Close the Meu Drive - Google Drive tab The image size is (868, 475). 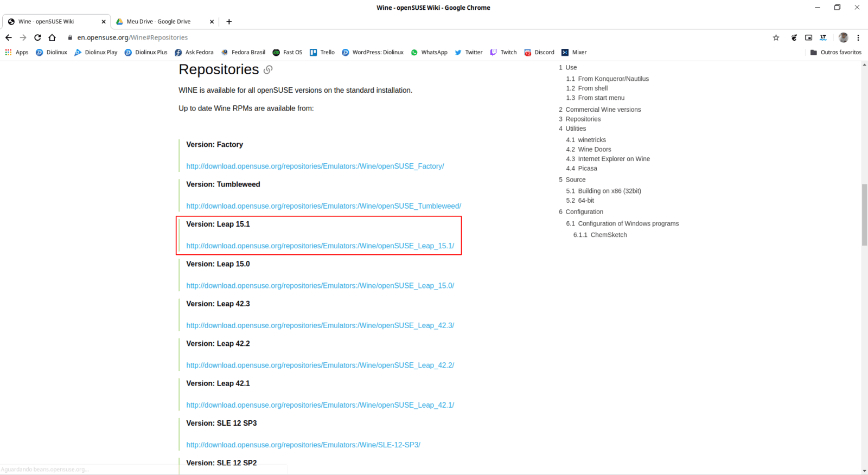[x=212, y=22]
